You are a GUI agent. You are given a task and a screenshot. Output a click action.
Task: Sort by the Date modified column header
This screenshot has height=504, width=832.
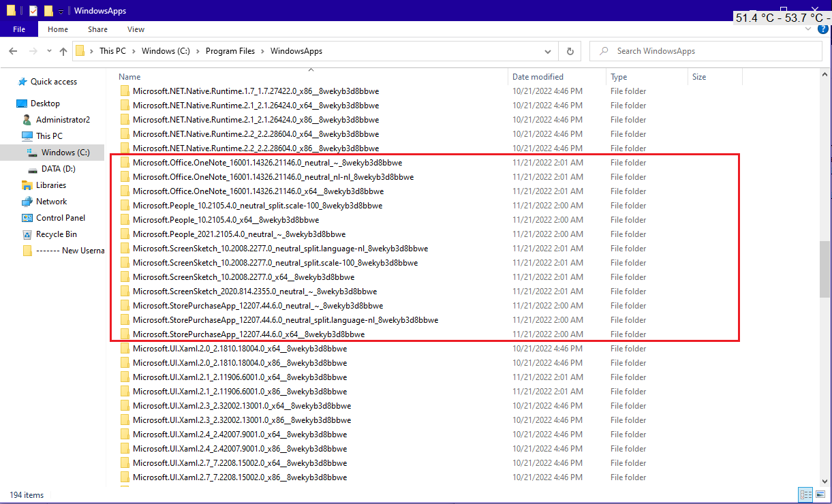click(x=538, y=77)
